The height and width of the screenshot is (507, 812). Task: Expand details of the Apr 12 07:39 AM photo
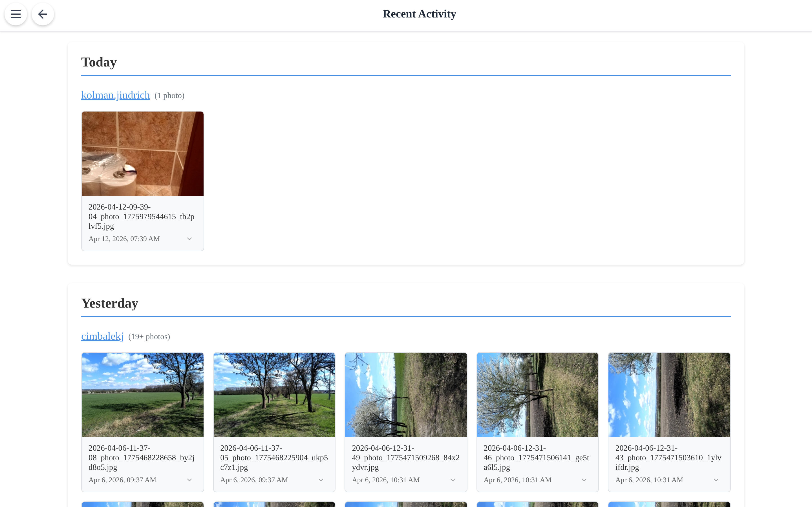click(189, 239)
